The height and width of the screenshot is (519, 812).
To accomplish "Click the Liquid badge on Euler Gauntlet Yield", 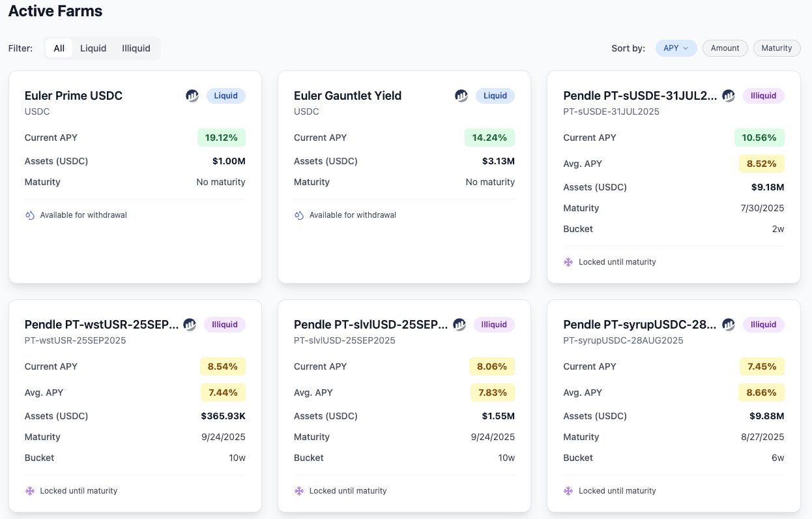I will (x=495, y=96).
